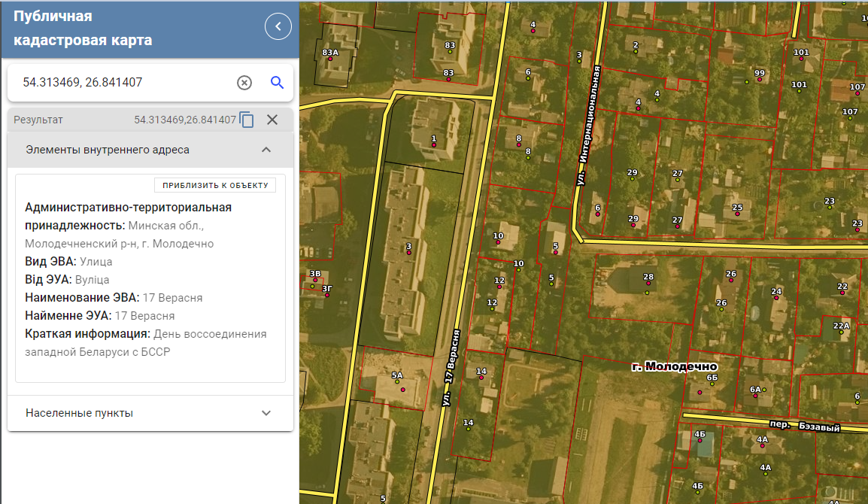Viewport: 868px width, 504px height.
Task: Select the 'Публичная кадастровая карта' title
Action: pos(83,28)
